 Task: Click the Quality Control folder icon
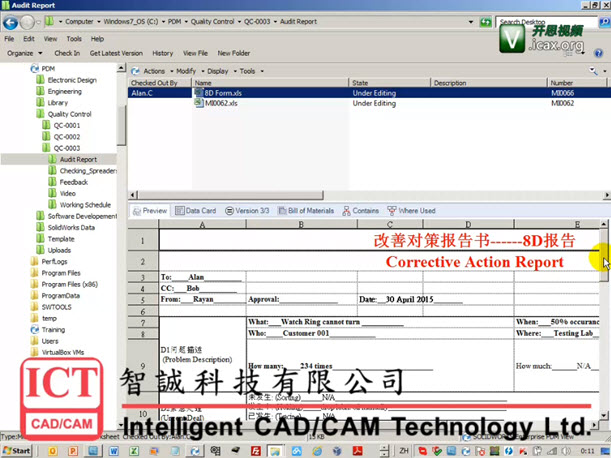pos(41,114)
